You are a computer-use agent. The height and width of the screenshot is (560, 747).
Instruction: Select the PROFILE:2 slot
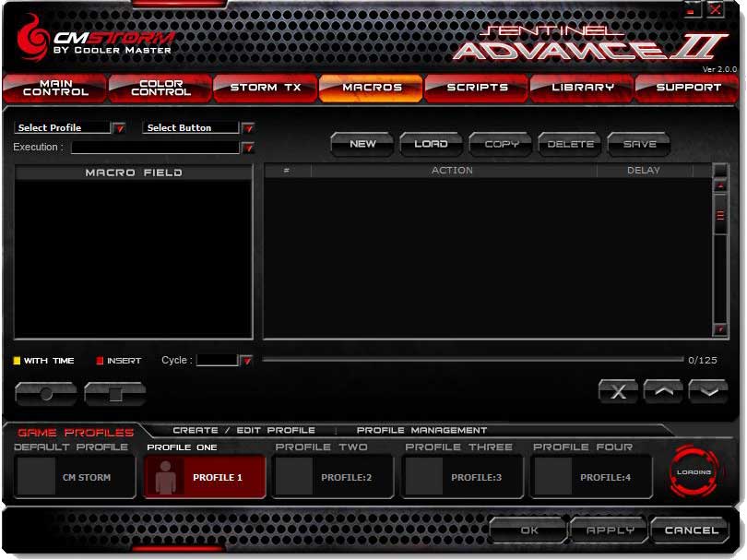pos(333,477)
